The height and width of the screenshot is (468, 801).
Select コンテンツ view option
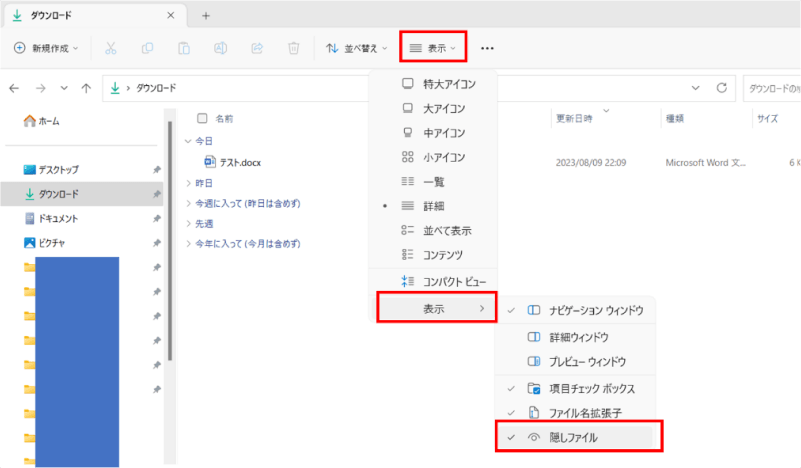433,254
